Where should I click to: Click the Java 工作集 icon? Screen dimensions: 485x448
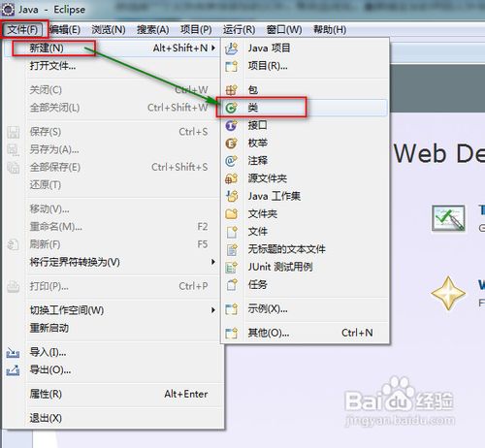(x=232, y=196)
